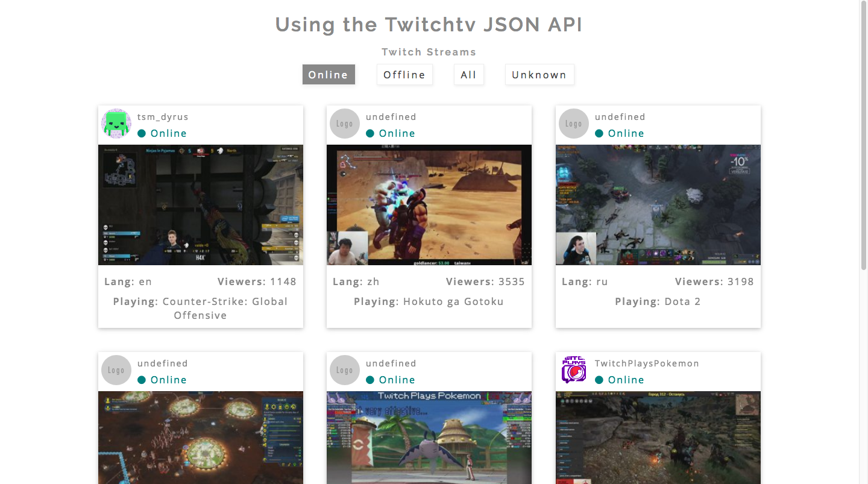
Task: Click 'Lang: zh' label
Action: [356, 281]
